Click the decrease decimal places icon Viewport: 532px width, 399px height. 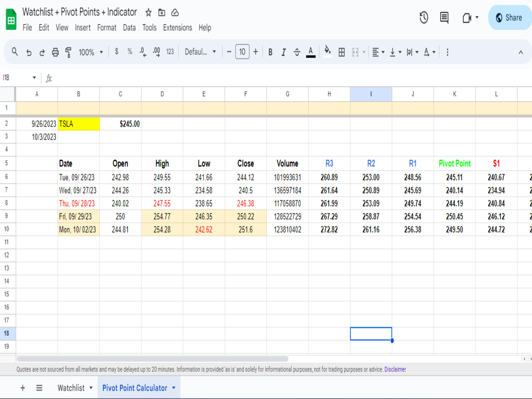(x=142, y=52)
